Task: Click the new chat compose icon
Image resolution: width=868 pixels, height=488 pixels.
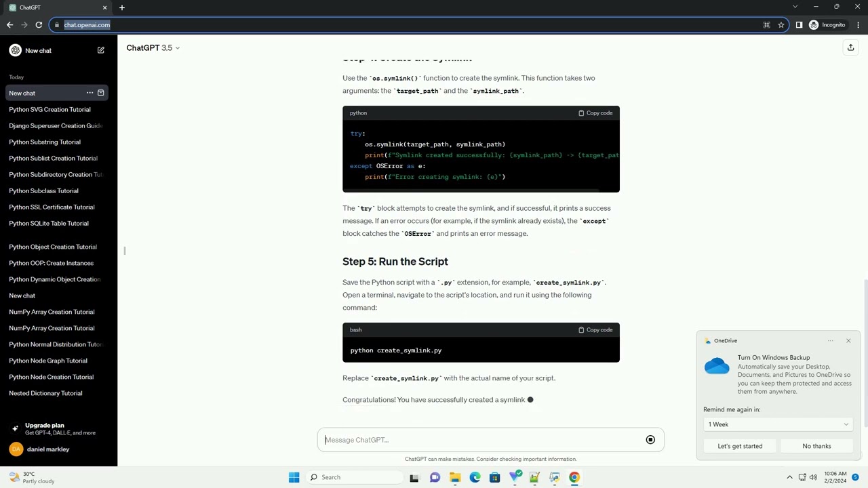Action: pos(101,50)
